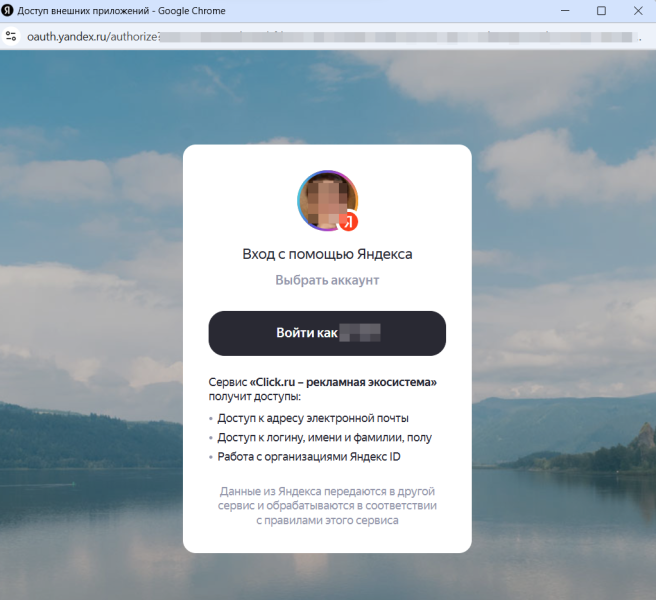Click the 'Войти как' login button
Screen dimensions: 656x600
[327, 333]
